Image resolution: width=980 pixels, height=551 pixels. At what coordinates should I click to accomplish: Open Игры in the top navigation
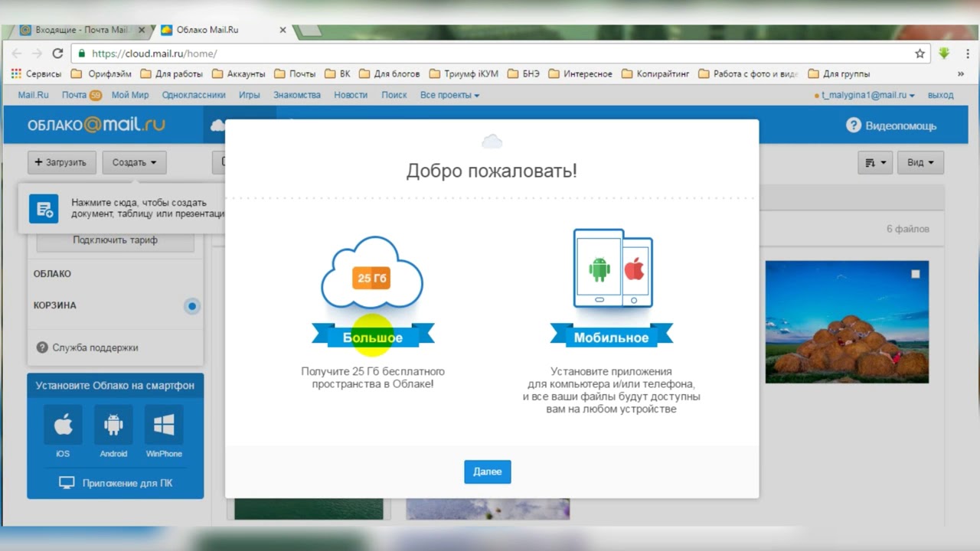(x=250, y=95)
